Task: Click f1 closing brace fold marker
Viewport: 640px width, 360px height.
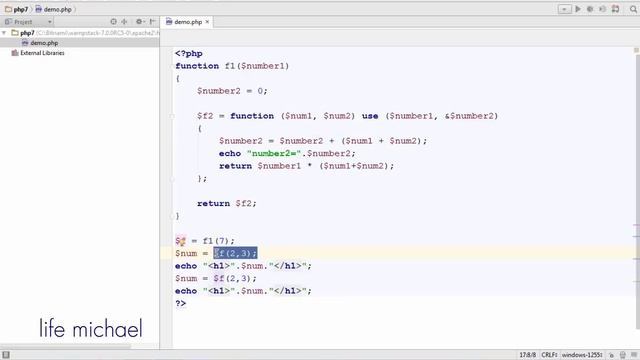Action: tap(172, 216)
